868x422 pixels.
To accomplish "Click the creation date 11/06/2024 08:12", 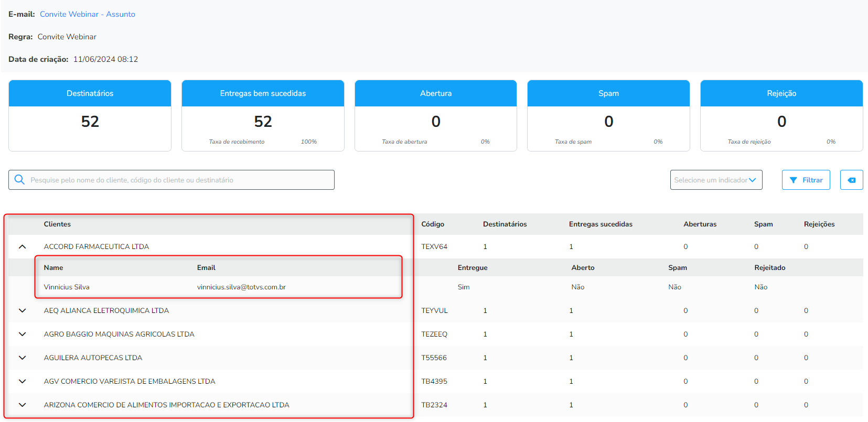I will tap(105, 59).
